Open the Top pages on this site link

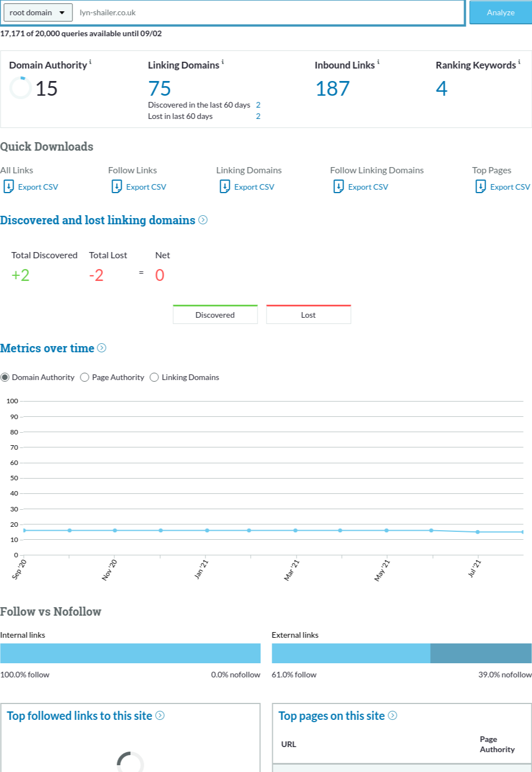click(332, 715)
